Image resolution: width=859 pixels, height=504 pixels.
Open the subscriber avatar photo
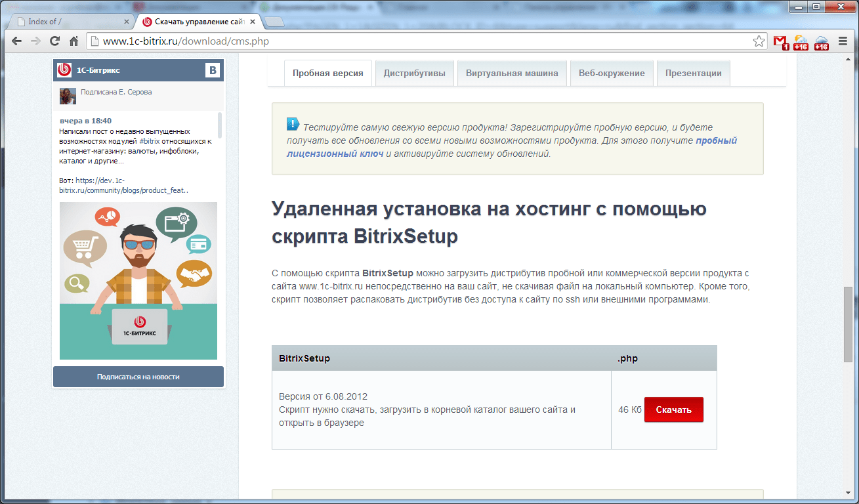point(68,96)
